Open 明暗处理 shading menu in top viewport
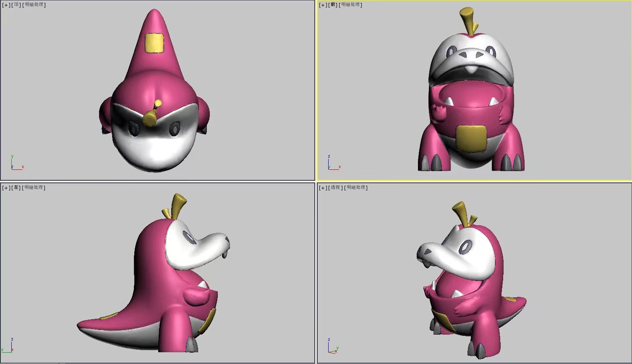This screenshot has height=364, width=632. point(34,5)
